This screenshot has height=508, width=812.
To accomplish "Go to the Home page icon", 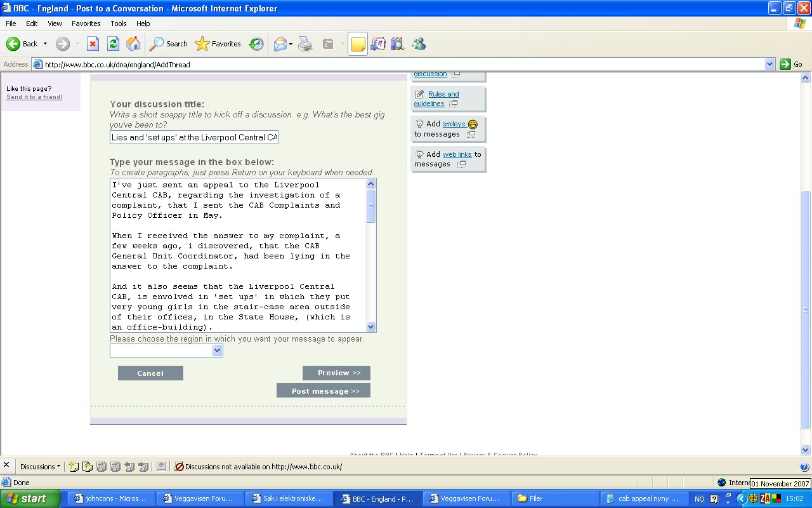I will 133,44.
